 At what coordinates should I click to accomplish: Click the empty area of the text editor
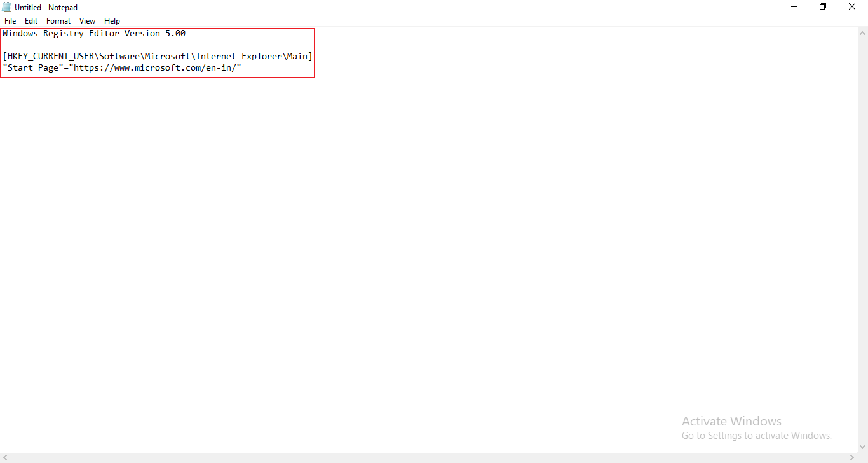(432, 254)
